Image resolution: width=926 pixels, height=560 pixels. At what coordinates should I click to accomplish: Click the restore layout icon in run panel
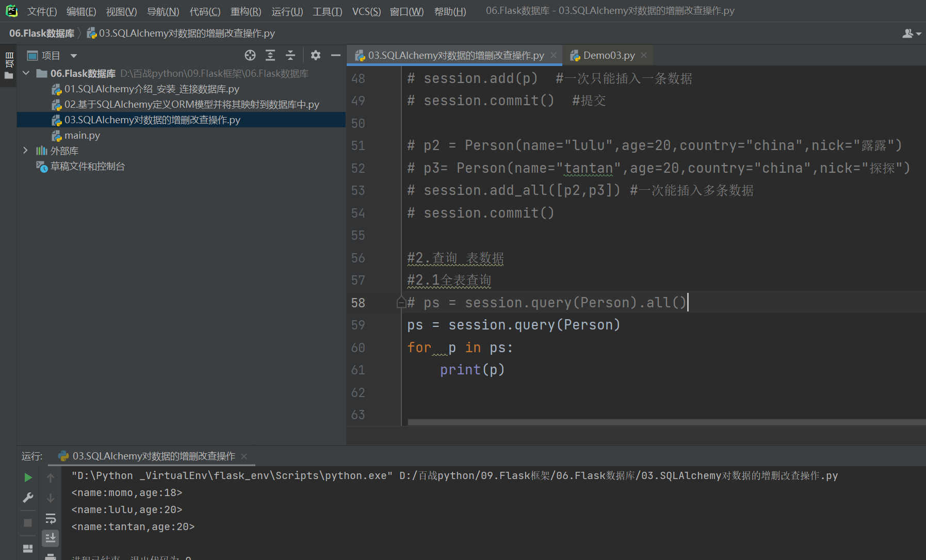point(28,548)
